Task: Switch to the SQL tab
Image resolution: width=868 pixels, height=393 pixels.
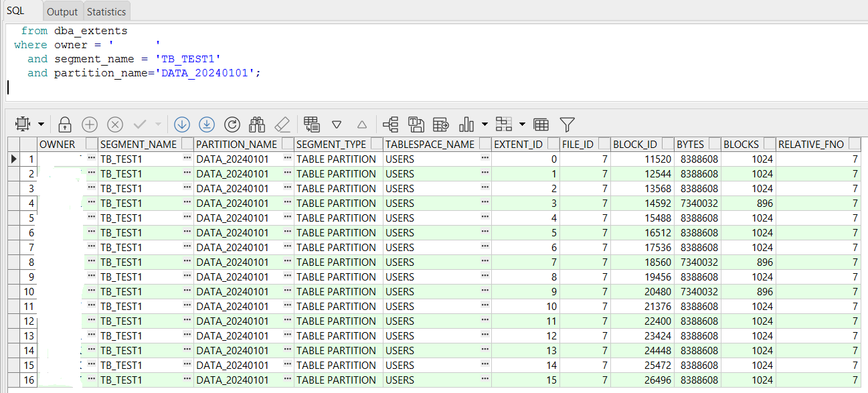Action: [15, 11]
